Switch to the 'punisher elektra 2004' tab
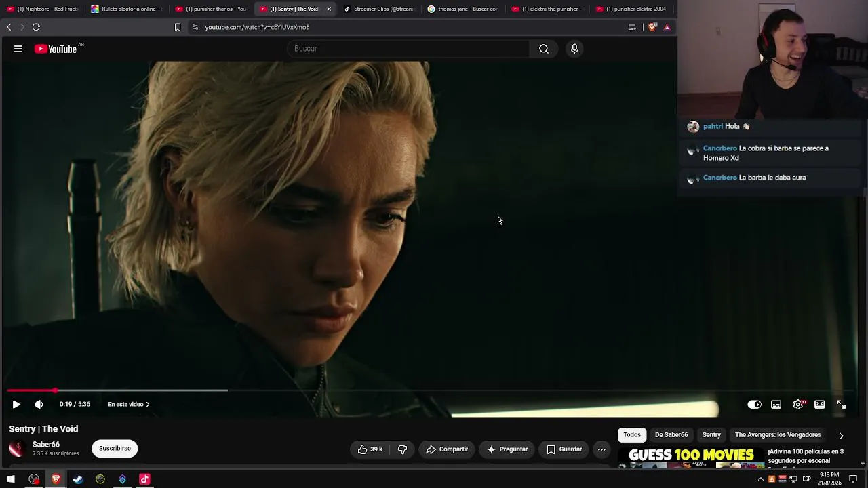 [x=631, y=9]
